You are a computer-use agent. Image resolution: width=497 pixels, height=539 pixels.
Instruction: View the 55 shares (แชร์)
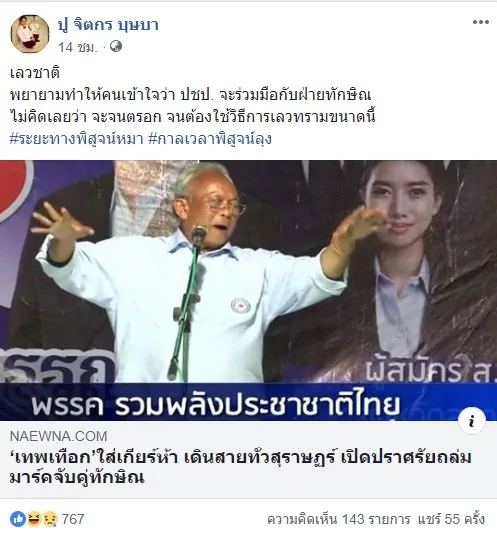451,519
